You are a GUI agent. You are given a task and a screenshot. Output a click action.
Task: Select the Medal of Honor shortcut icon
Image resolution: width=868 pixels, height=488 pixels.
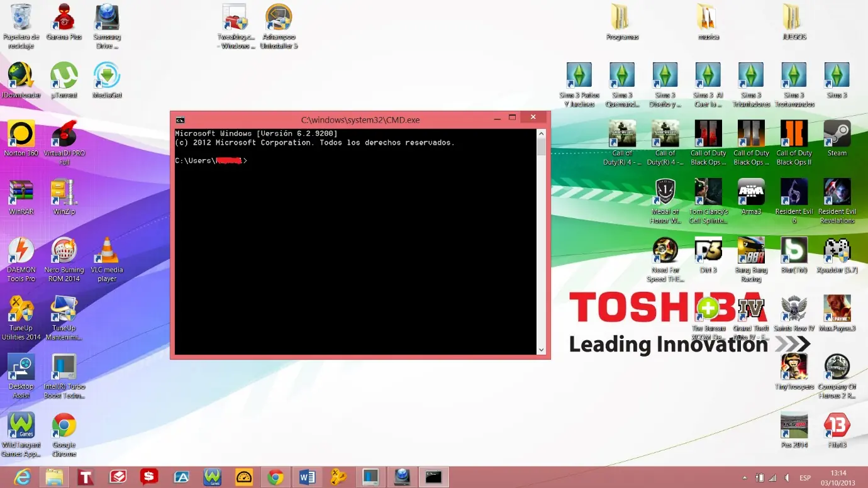point(665,201)
